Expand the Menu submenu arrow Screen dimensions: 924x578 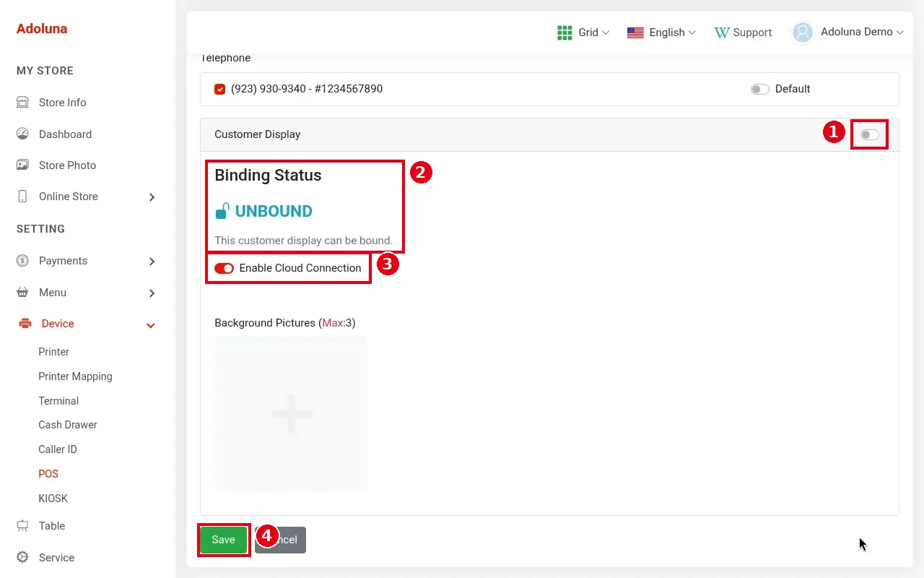click(152, 293)
